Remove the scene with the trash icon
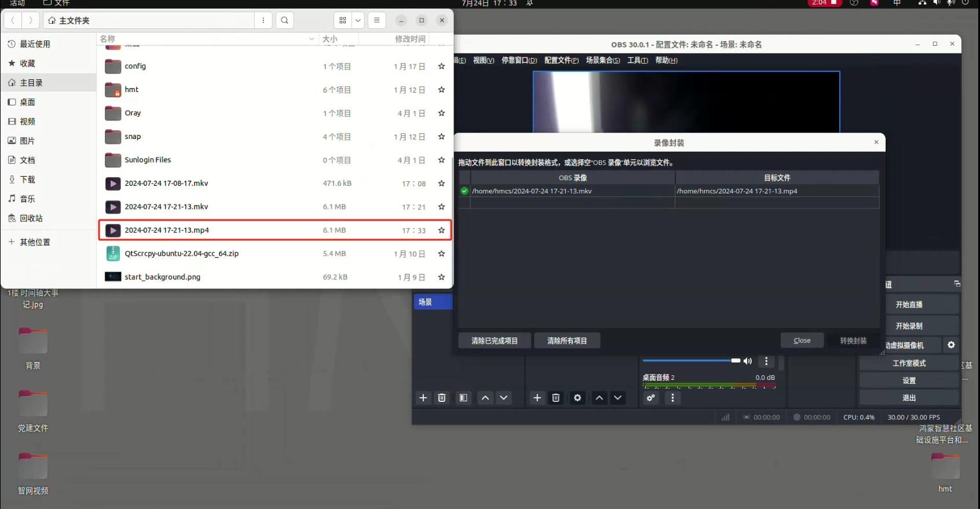 [442, 398]
